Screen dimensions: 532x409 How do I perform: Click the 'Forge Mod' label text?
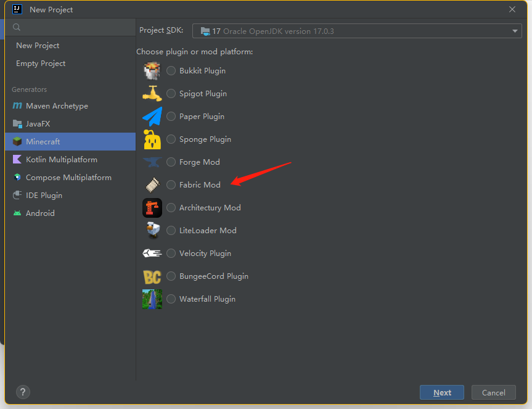click(200, 162)
